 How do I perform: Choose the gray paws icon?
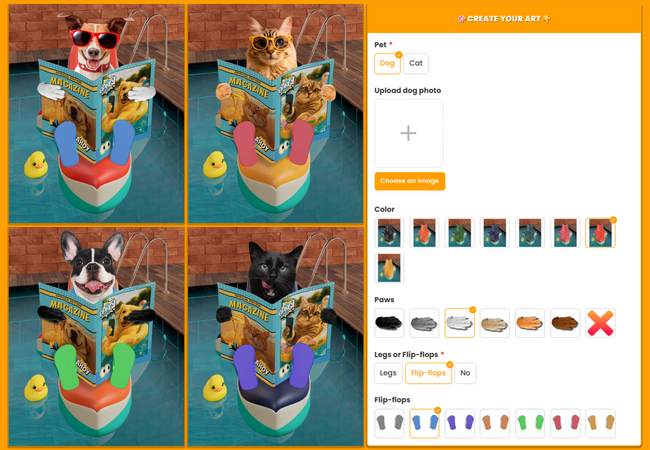click(x=424, y=323)
